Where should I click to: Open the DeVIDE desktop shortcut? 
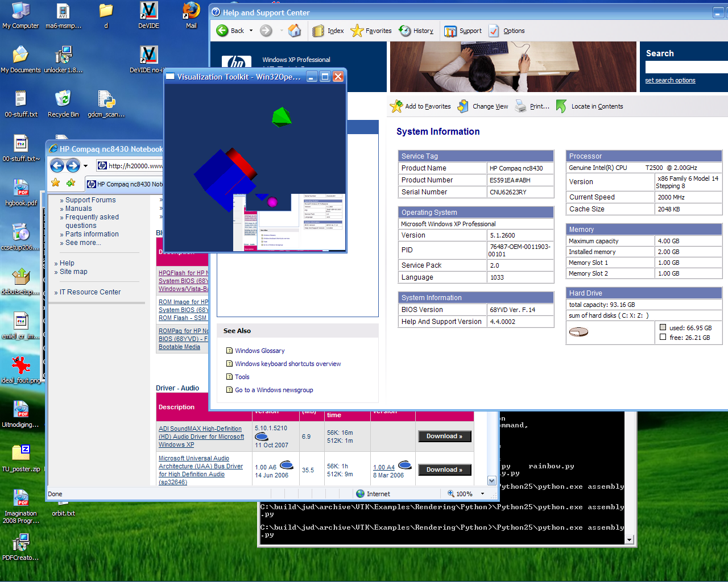coord(148,15)
